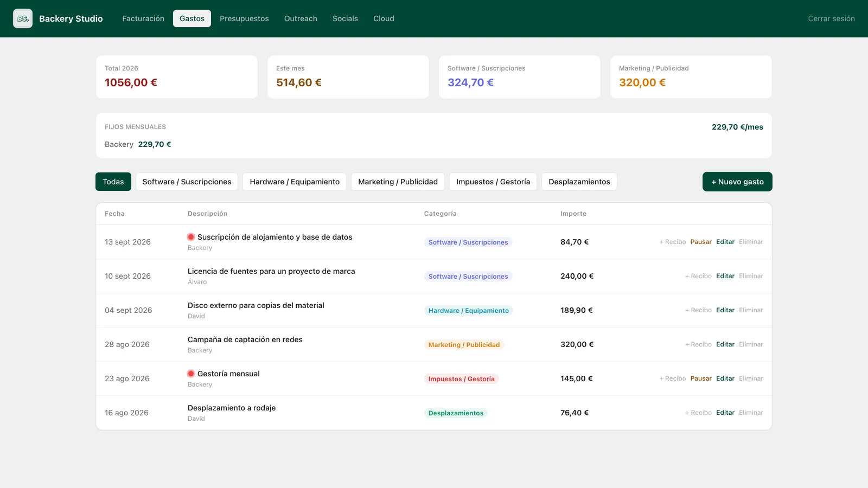Image resolution: width=868 pixels, height=488 pixels.
Task: Click the orange Marketing / Publicidad badge
Action: (464, 345)
